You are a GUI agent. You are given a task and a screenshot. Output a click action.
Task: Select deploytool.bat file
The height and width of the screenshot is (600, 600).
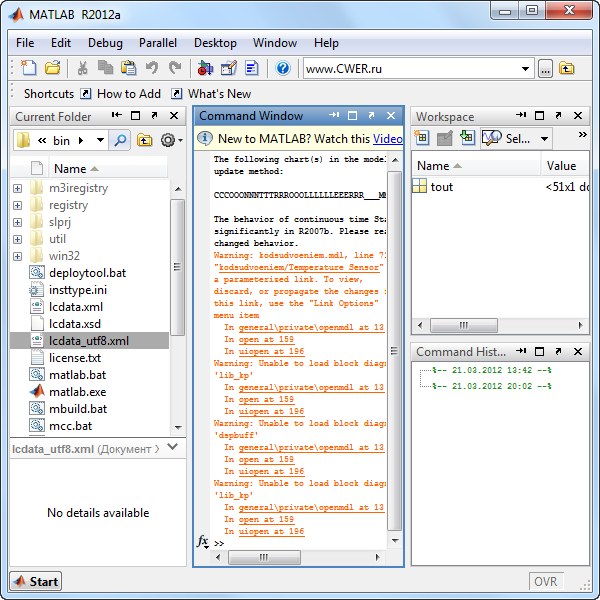(x=87, y=273)
